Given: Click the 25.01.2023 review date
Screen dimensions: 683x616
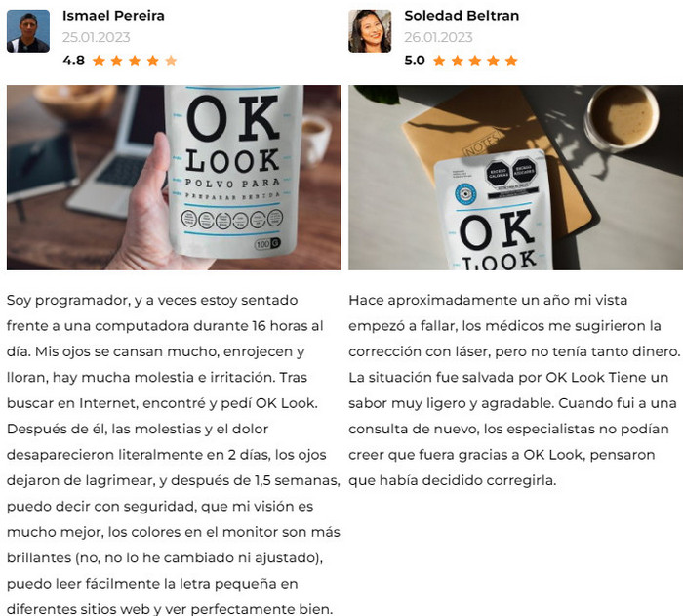Looking at the screenshot, I should click(x=97, y=37).
